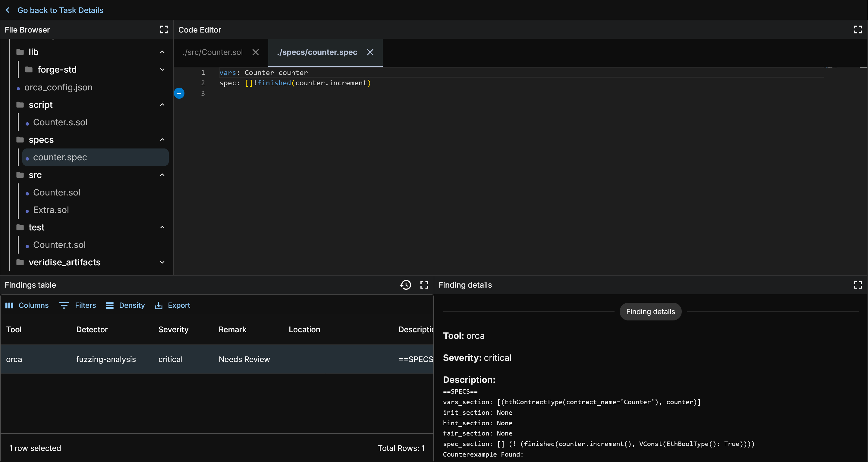Sort by the Description column header
Image resolution: width=868 pixels, height=462 pixels.
click(x=416, y=329)
